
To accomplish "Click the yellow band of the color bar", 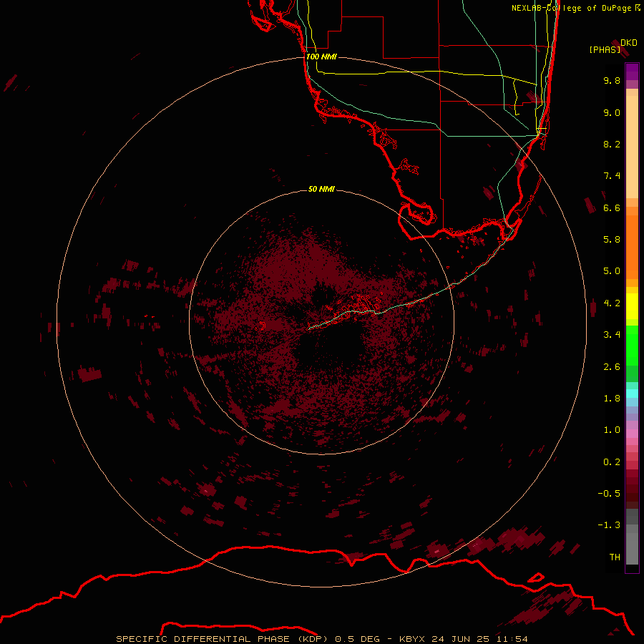I will coord(632,306).
